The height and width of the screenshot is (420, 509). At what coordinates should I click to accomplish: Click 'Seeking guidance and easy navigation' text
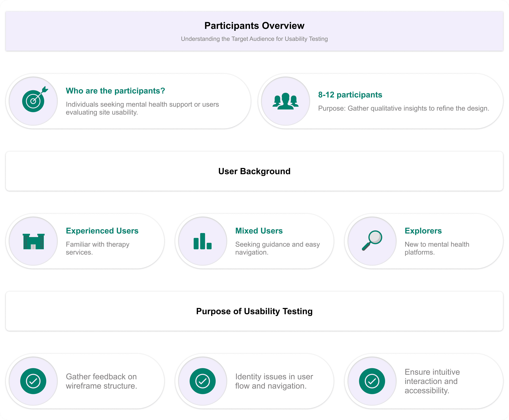[277, 248]
